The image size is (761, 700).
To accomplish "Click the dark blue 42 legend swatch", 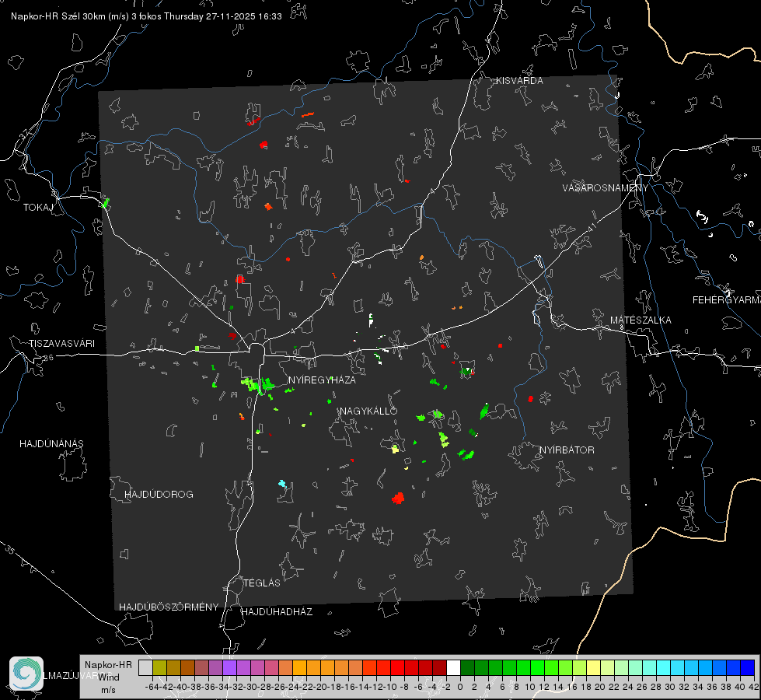I will tap(748, 667).
